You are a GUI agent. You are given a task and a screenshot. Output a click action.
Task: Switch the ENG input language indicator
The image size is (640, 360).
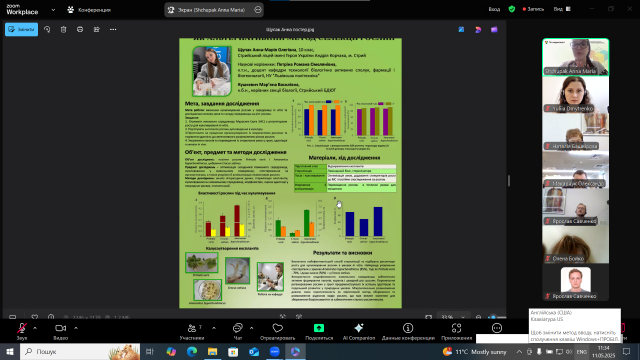point(582,351)
